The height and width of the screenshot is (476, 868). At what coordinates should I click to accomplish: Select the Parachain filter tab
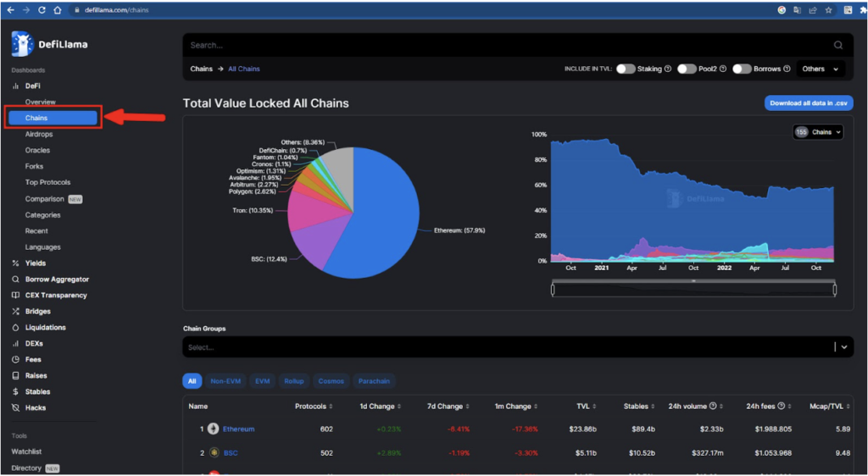tap(374, 381)
